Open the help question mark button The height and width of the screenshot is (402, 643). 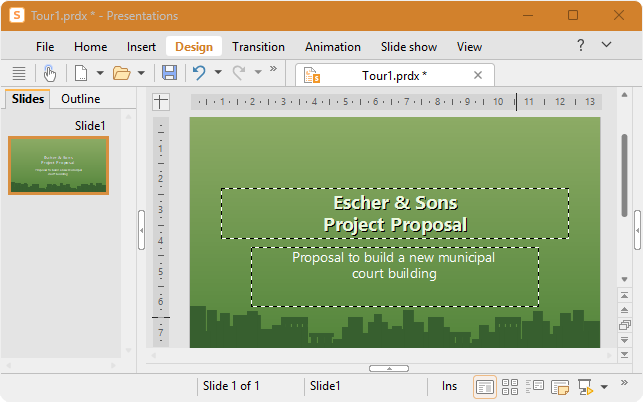click(x=581, y=45)
